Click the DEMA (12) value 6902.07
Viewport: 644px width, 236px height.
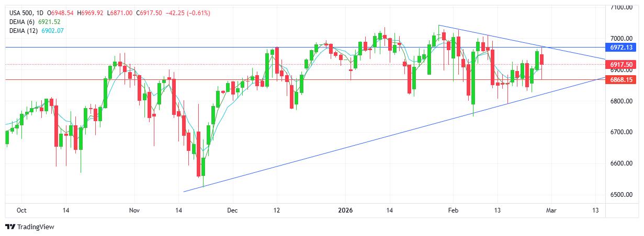(52, 31)
